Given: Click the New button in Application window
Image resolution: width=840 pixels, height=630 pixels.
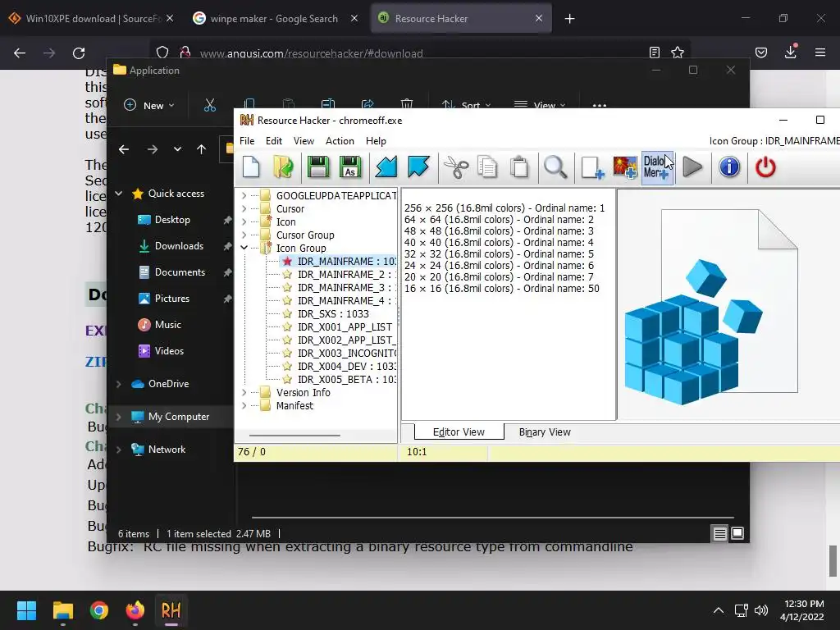Looking at the screenshot, I should [x=149, y=106].
